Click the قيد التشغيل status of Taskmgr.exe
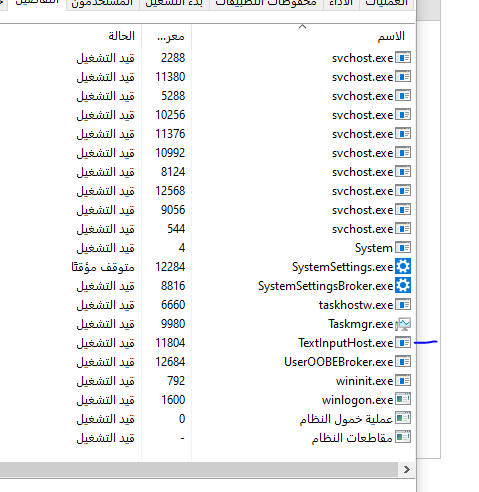The width and height of the screenshot is (479, 492). pyautogui.click(x=105, y=324)
